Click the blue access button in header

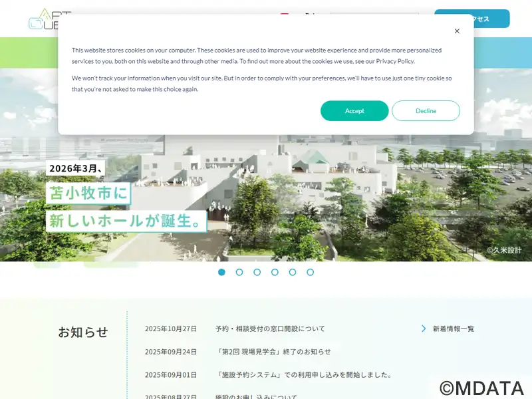click(x=491, y=19)
